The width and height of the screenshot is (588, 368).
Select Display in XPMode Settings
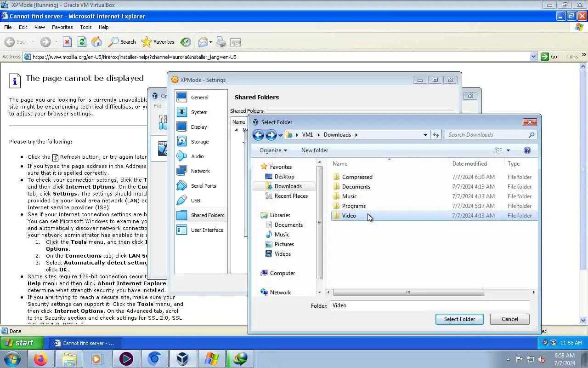pos(201,127)
